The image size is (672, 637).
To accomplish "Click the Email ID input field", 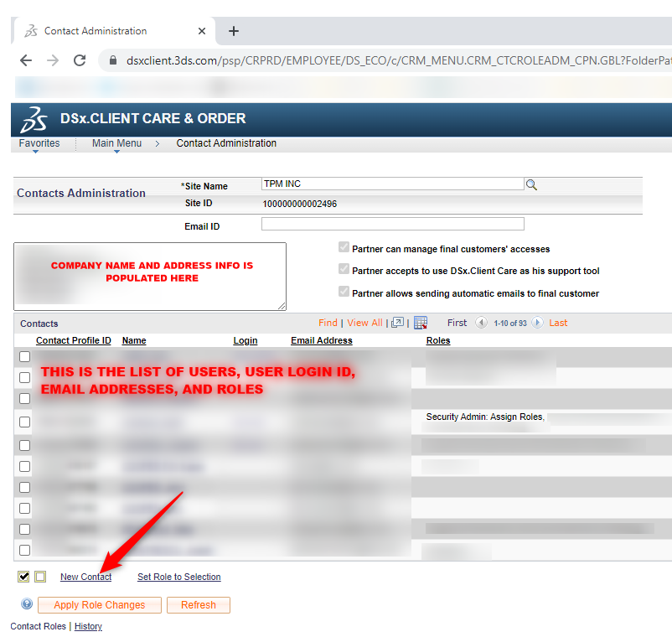I will [x=392, y=225].
